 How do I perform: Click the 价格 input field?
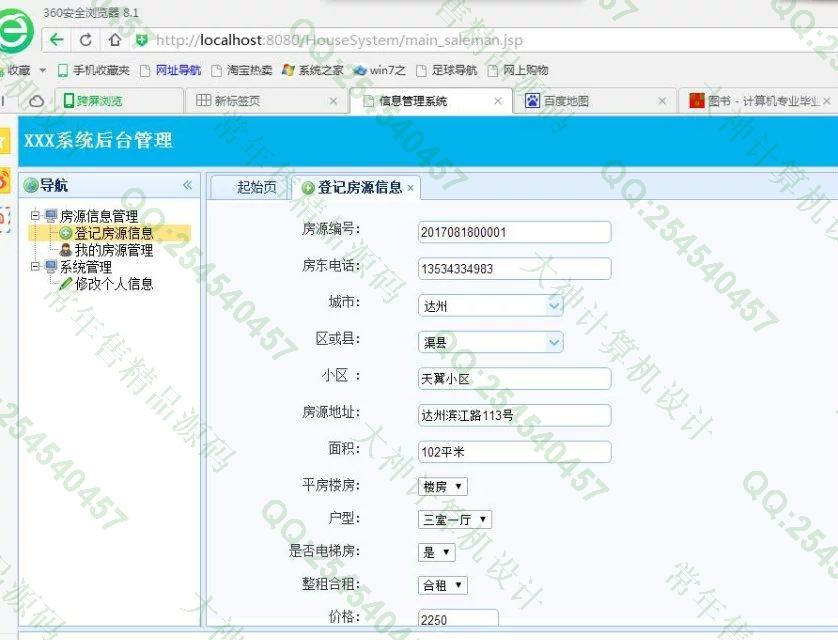pos(458,618)
